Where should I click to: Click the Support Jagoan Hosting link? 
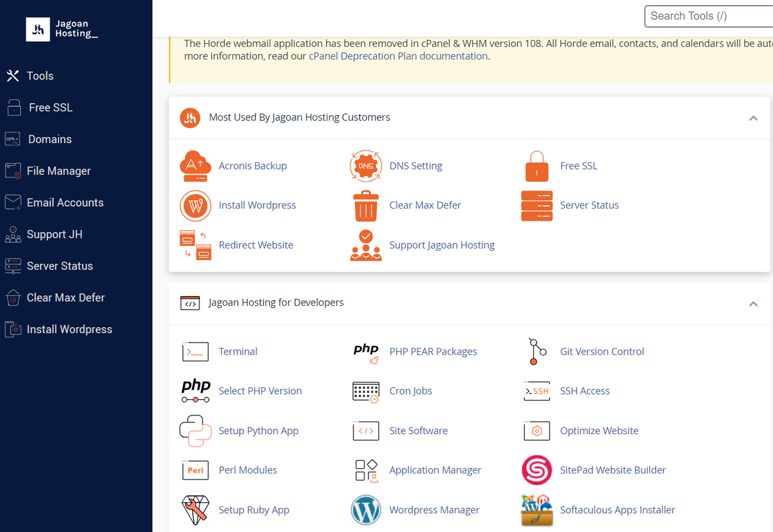tap(442, 245)
